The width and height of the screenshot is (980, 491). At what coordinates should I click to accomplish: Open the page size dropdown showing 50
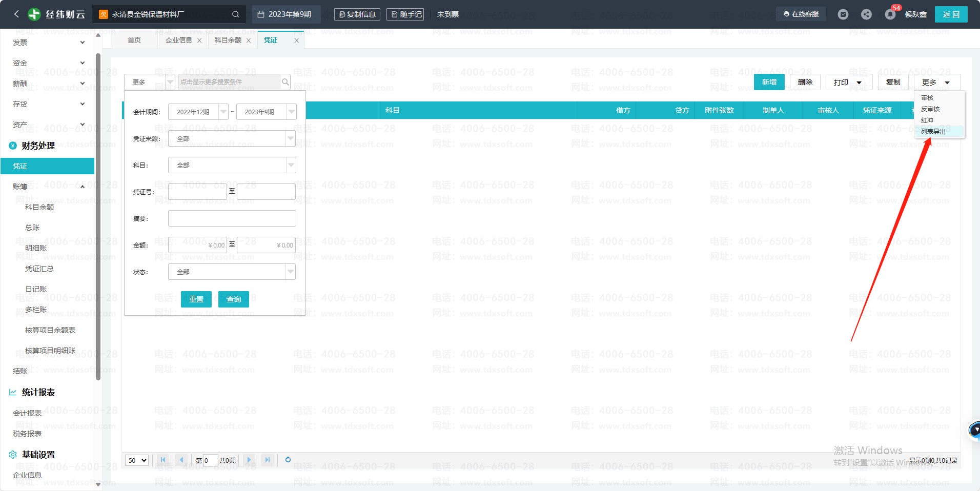tap(137, 460)
